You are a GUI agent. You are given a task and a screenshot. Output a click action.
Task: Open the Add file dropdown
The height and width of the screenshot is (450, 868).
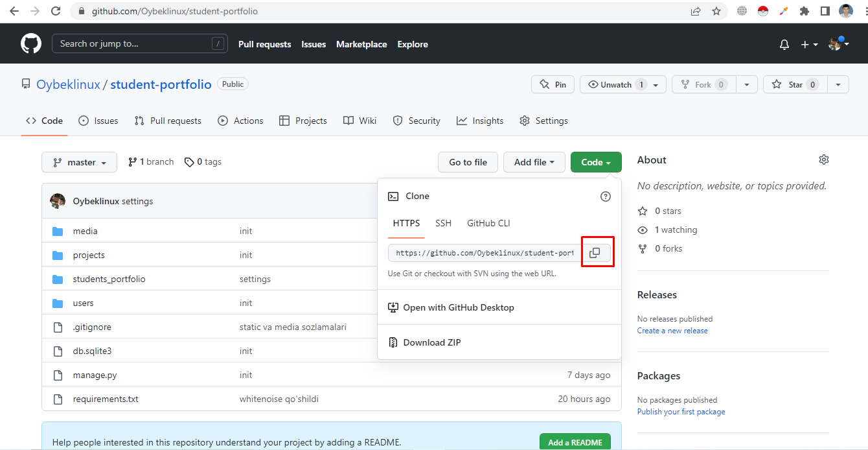tap(534, 162)
